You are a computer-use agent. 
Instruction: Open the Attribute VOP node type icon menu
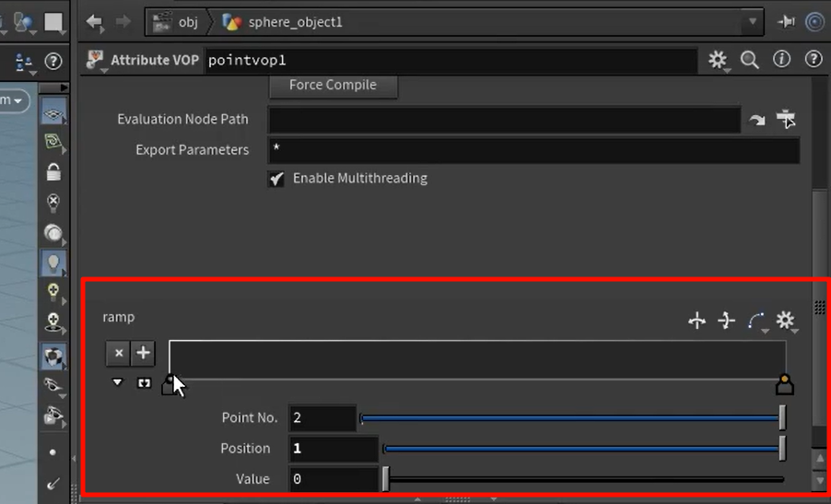tap(95, 60)
